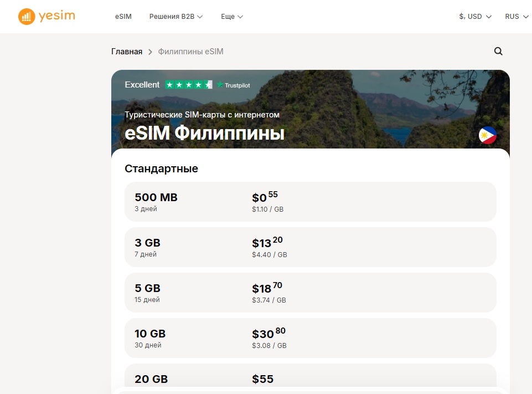This screenshot has height=394, width=532.
Task: Click the yesim logo
Action: pyautogui.click(x=47, y=16)
